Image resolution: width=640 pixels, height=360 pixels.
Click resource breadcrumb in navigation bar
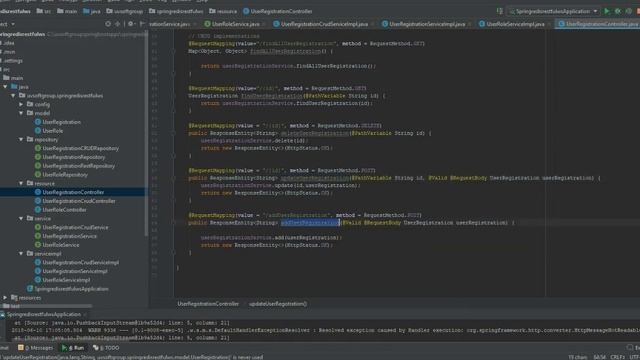pyautogui.click(x=223, y=11)
